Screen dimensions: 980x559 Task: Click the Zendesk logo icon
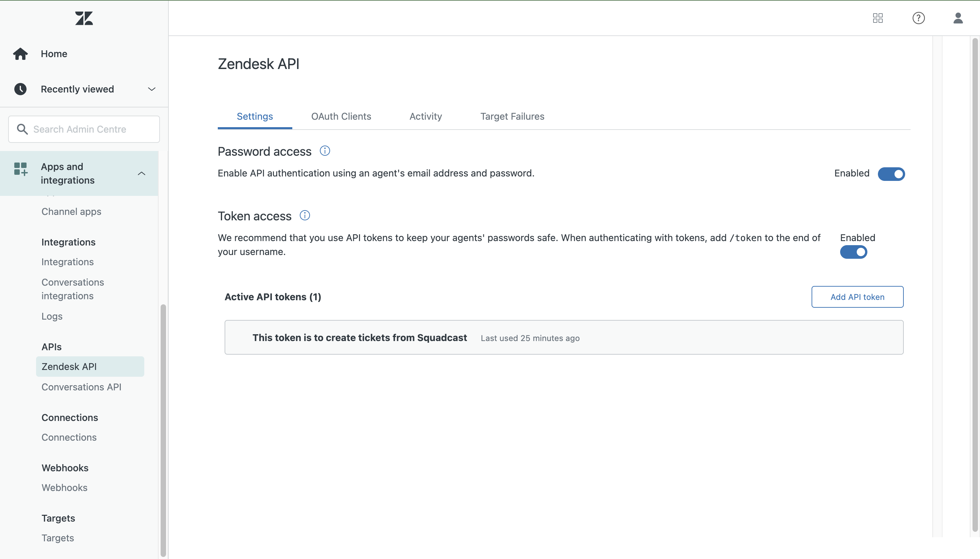pyautogui.click(x=84, y=18)
